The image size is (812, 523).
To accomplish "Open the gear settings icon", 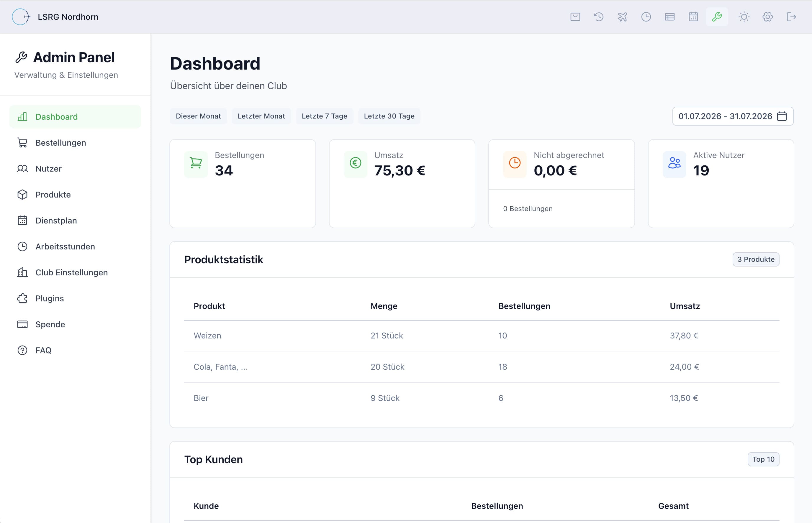I will [x=767, y=17].
